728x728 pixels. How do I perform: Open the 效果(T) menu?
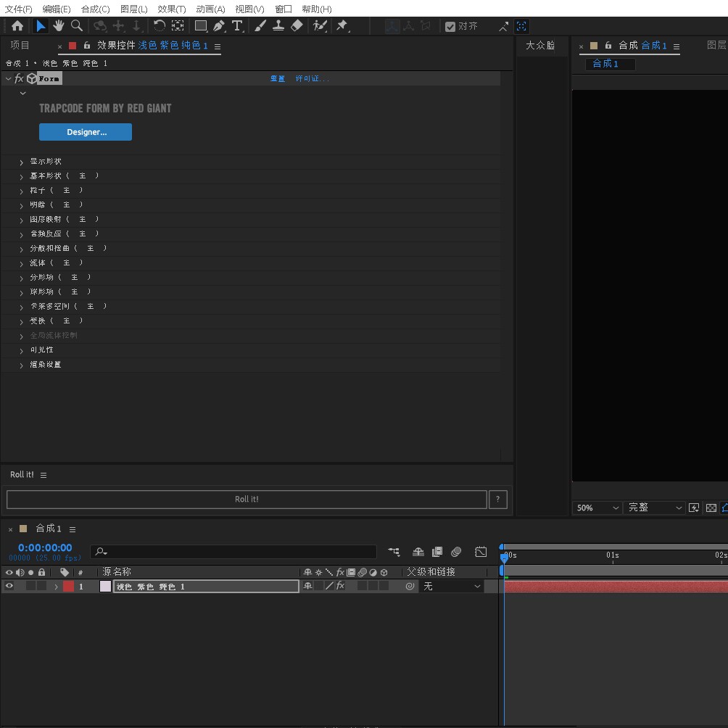[x=172, y=9]
